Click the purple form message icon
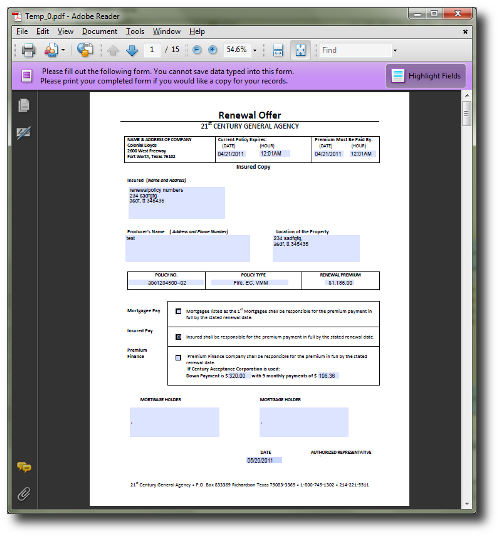 (26, 76)
